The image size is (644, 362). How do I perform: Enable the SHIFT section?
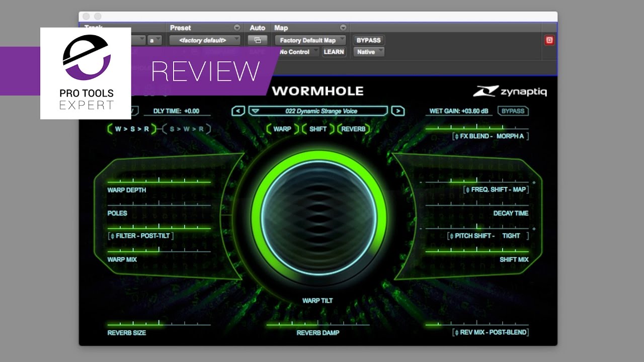tap(318, 129)
